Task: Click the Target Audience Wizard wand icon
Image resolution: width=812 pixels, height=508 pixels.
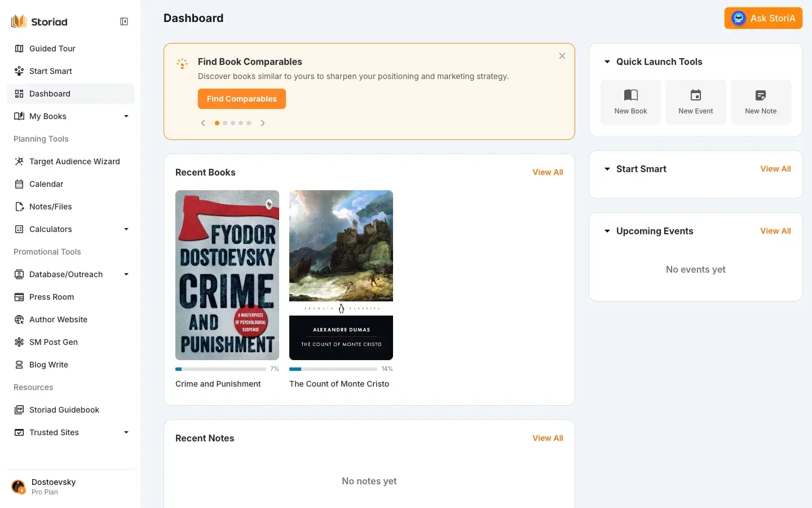Action: [19, 161]
